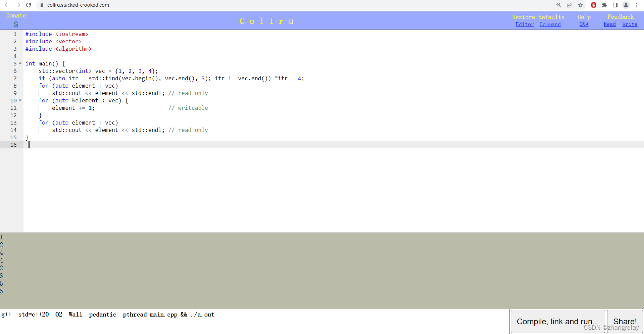Click the '#include <iostream>' line
The width and height of the screenshot is (644, 334).
pos(57,34)
